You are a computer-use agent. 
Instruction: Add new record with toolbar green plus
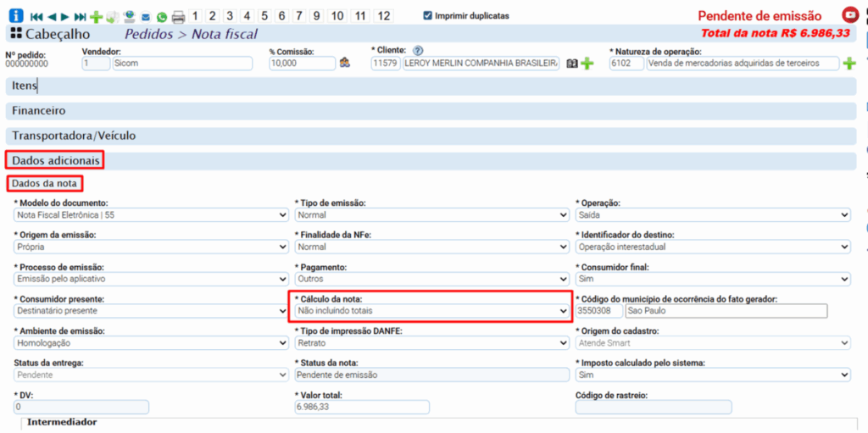[97, 17]
